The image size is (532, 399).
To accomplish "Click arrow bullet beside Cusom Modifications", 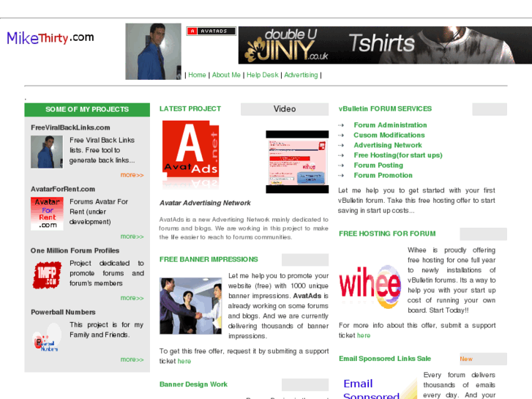I will (x=341, y=135).
